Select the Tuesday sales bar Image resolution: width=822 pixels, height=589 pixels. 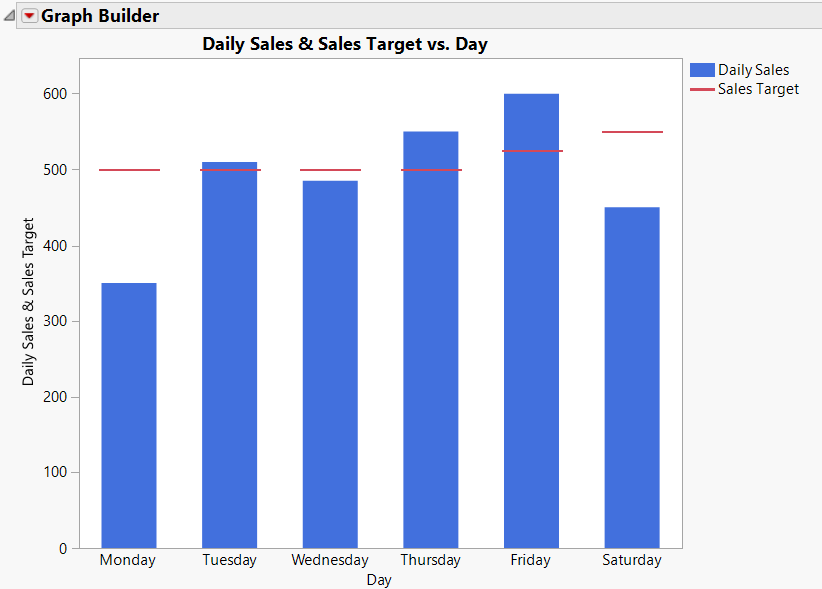[x=229, y=350]
